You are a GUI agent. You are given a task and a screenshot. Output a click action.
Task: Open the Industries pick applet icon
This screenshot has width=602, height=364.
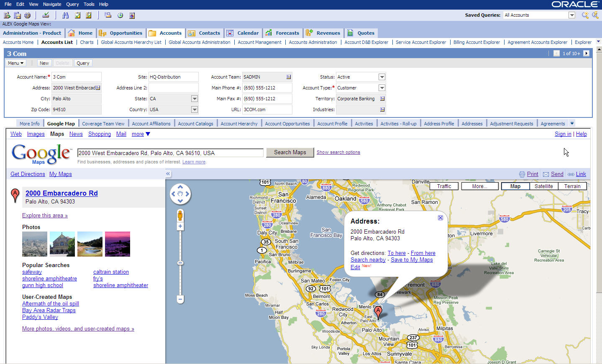(382, 109)
